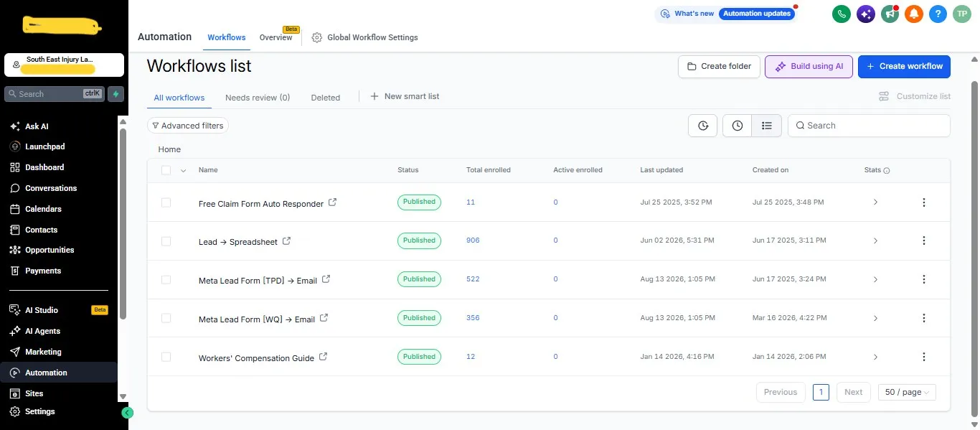Open three-dot menu for Workers' Compensation Guide
This screenshot has height=430, width=980.
[923, 357]
